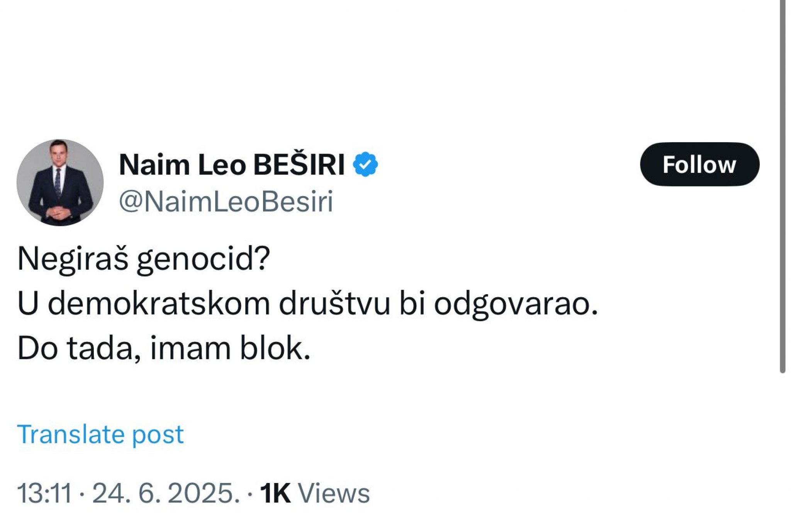Click the line 'Do tada, imam blok.'
Viewport: 791px width, 532px height.
coord(164,348)
